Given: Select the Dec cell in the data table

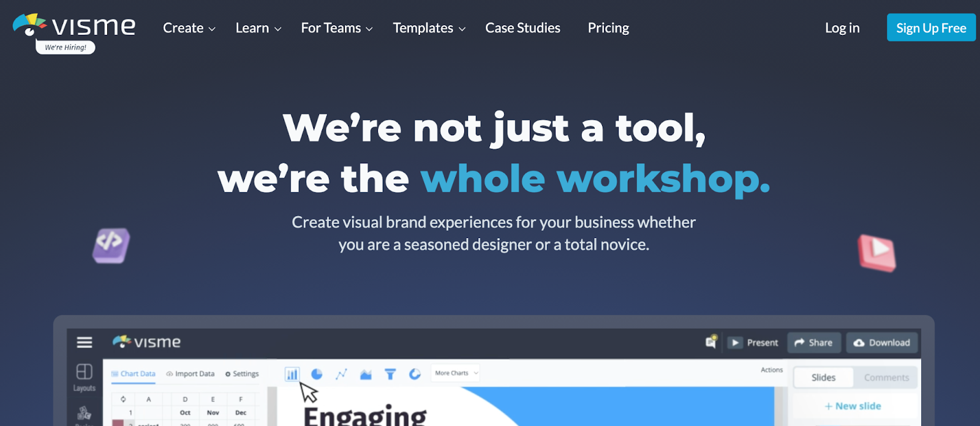Looking at the screenshot, I should tap(241, 413).
